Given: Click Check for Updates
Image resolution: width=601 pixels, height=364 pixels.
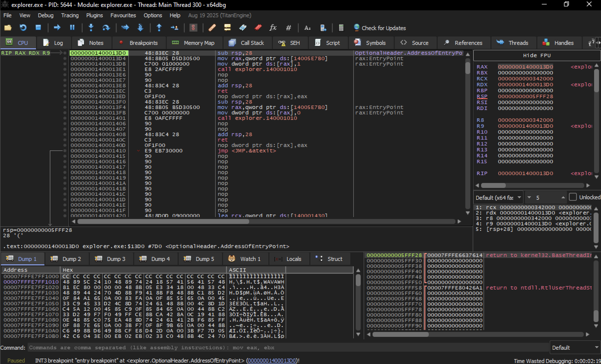Looking at the screenshot, I should (x=380, y=28).
